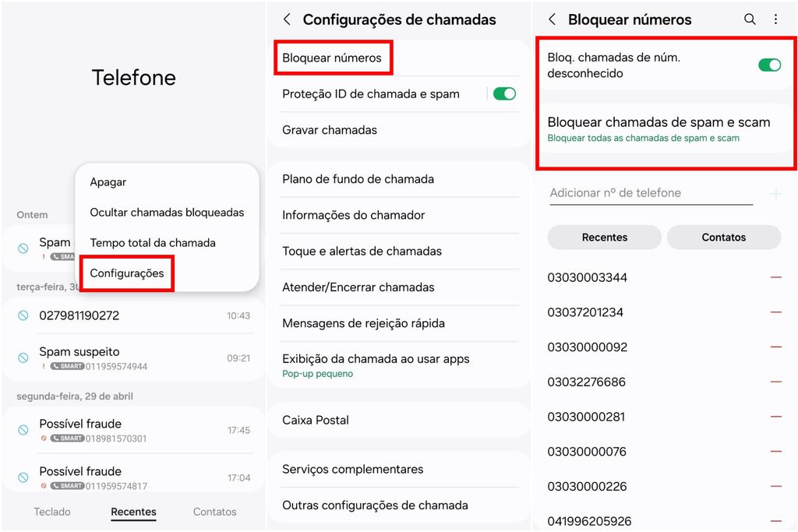Tap SMART badge next to 011959574817
This screenshot has width=798, height=532.
pos(67,486)
